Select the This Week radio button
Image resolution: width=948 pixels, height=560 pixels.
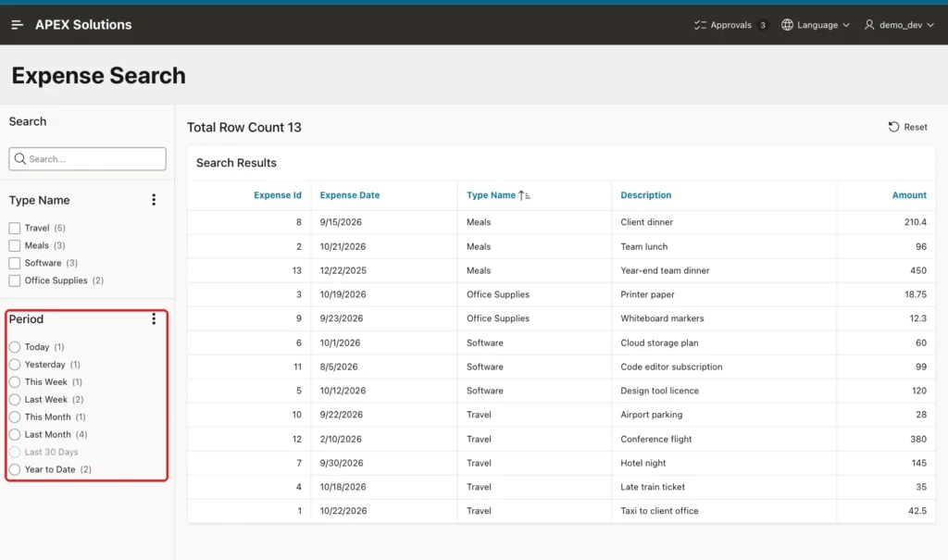(x=15, y=382)
